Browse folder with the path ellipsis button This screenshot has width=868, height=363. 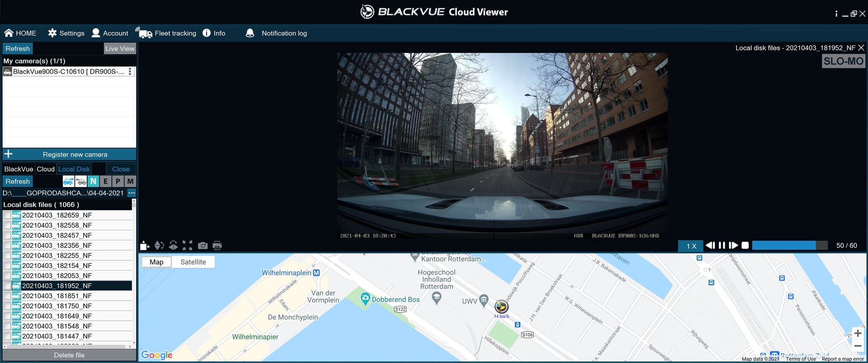pos(132,193)
